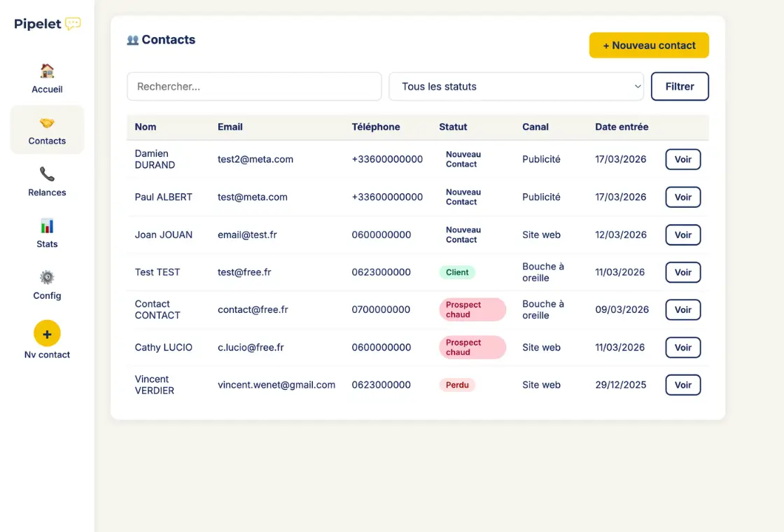Select the Relances phone icon
This screenshot has width=784, height=532.
(x=46, y=175)
